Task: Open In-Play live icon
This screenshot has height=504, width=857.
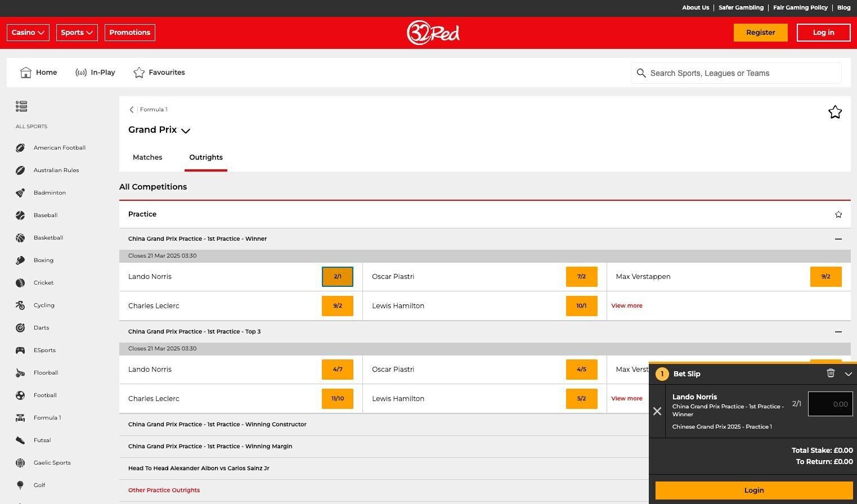Action: 81,73
